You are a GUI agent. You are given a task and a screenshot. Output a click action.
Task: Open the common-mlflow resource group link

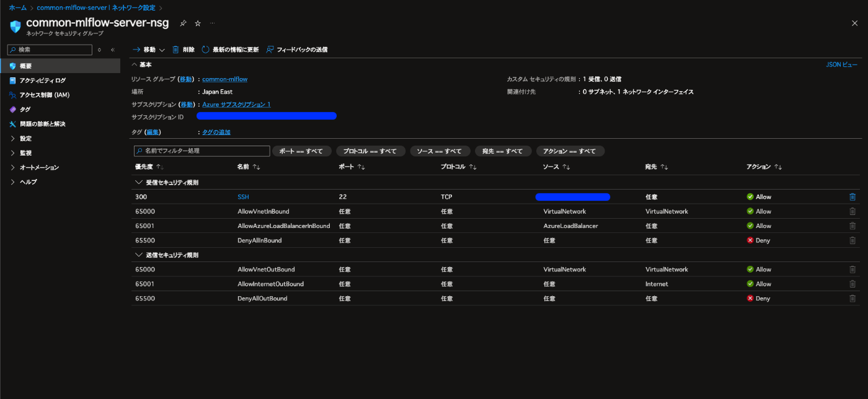click(x=224, y=79)
